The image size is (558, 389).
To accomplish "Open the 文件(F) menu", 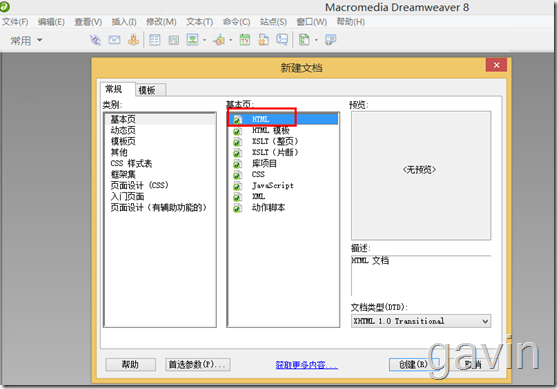I will tap(15, 22).
